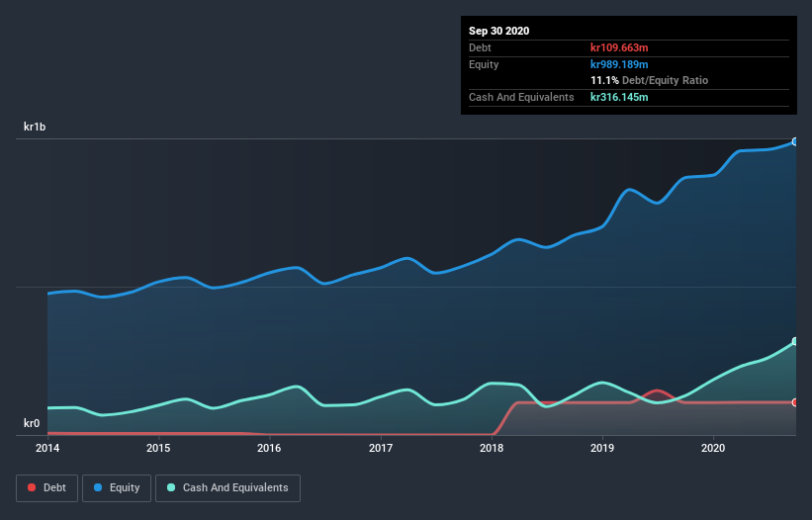The image size is (812, 520).
Task: Click the kr1b y-axis label
Action: [x=35, y=127]
